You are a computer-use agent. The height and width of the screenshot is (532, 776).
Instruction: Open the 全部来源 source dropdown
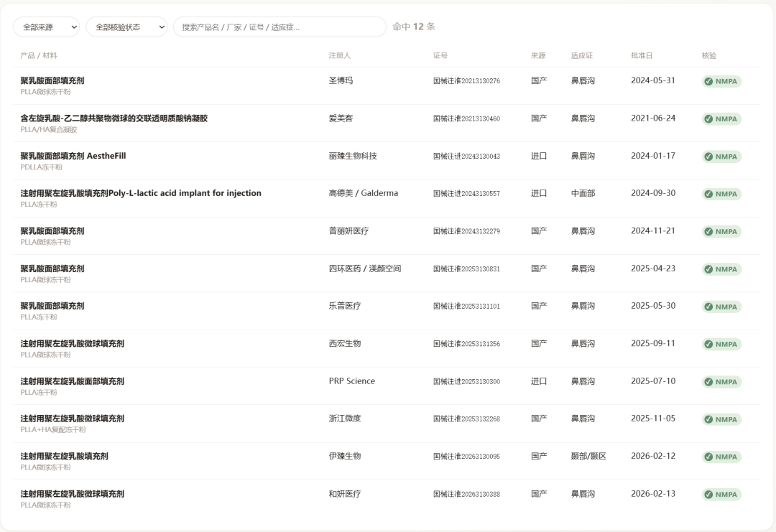46,27
